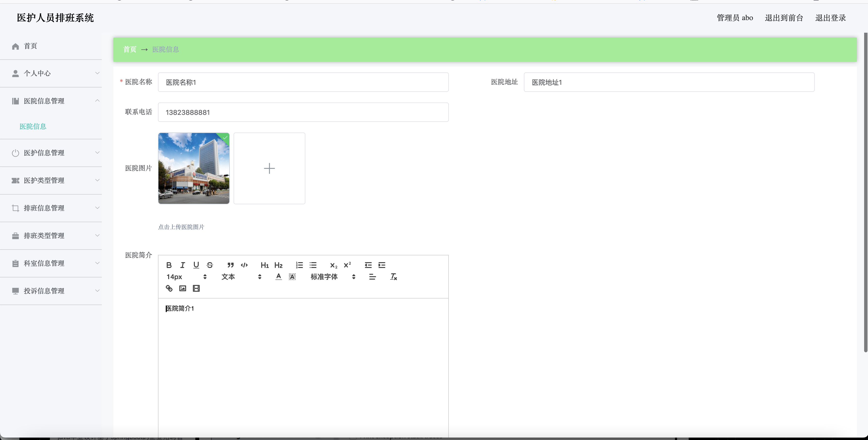Click inside the 医院简介 editor text area

(x=303, y=367)
